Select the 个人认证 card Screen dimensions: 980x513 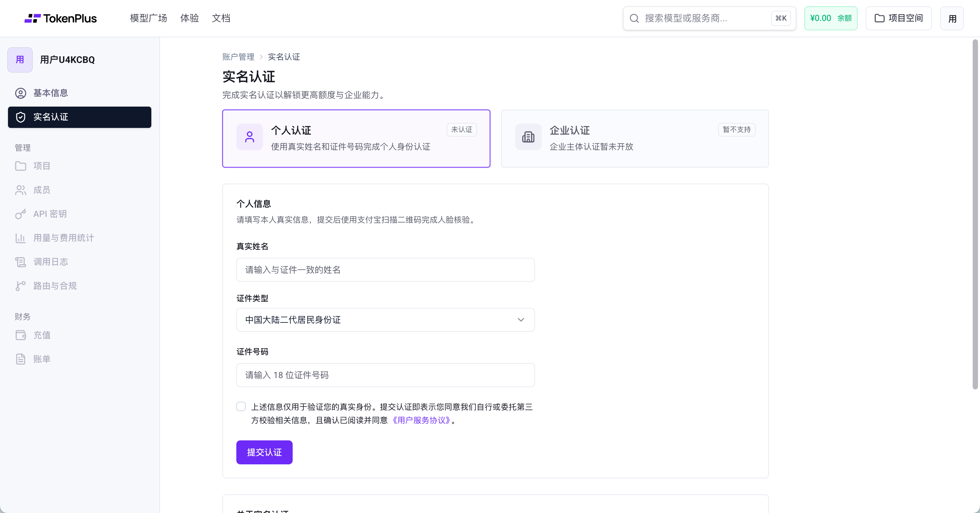[356, 139]
